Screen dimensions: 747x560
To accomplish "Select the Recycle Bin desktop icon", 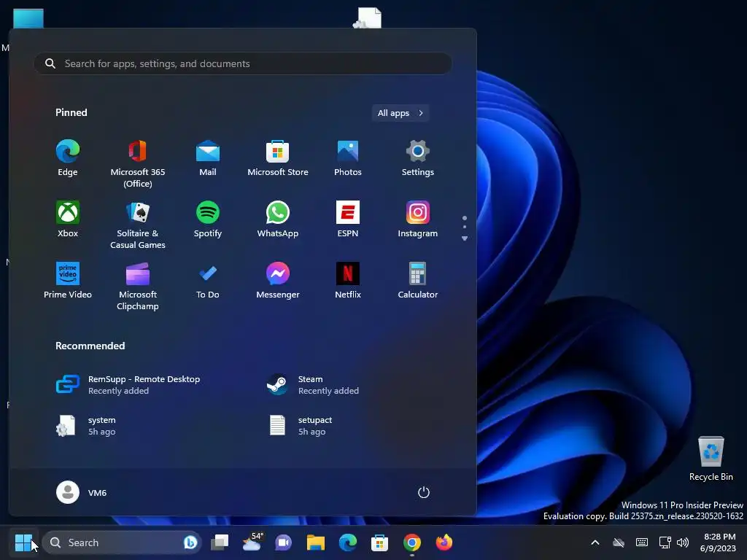I will tap(711, 459).
